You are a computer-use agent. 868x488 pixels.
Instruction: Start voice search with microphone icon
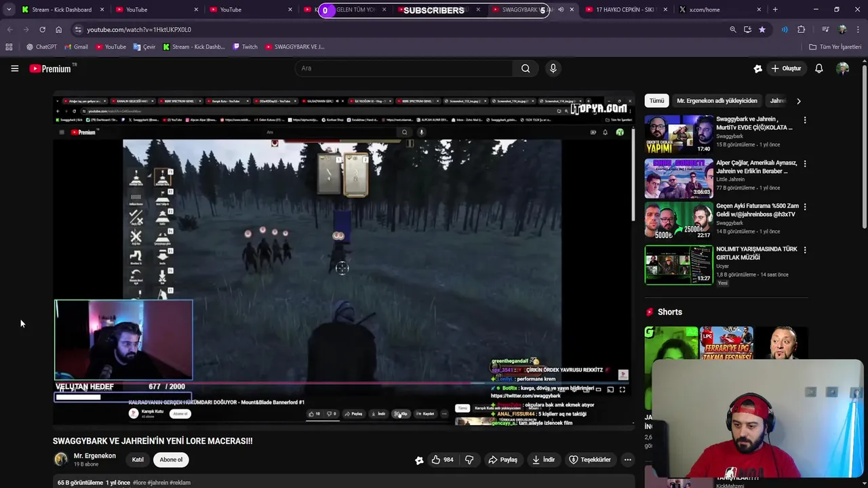(x=553, y=68)
